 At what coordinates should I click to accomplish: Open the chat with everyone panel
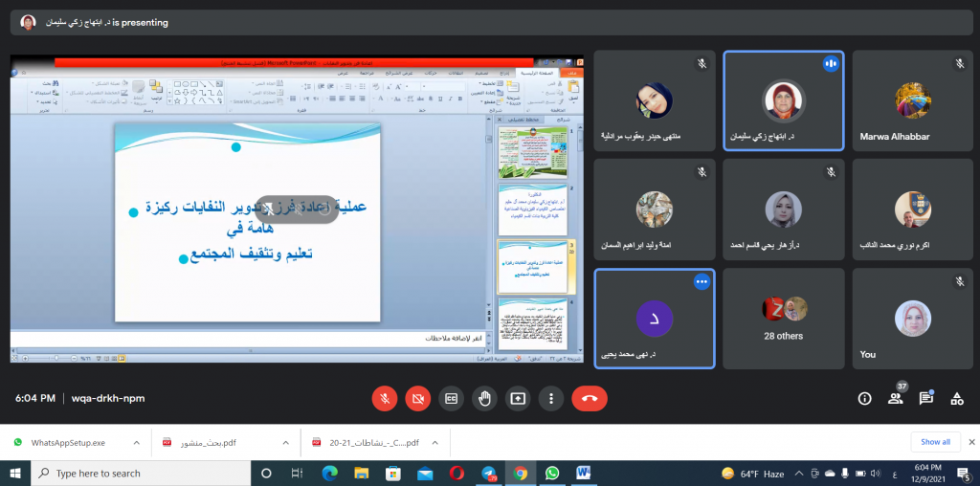point(926,398)
